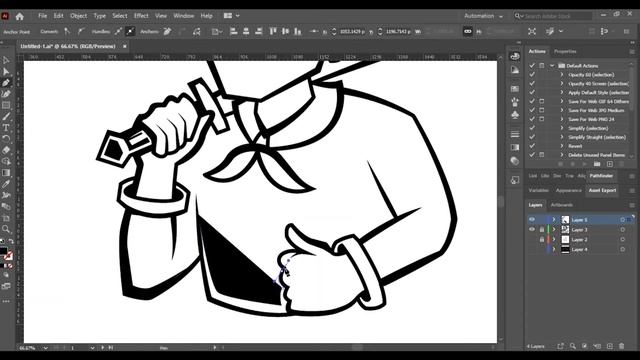
Task: Click Remove selected anchor points icon
Action: coord(167,31)
